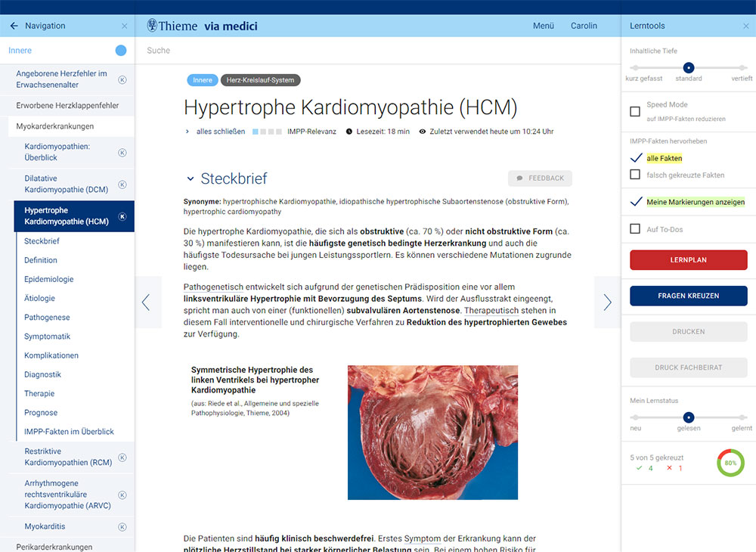
Task: Set Mein Lernstatus slider to gelernt
Action: 742,417
